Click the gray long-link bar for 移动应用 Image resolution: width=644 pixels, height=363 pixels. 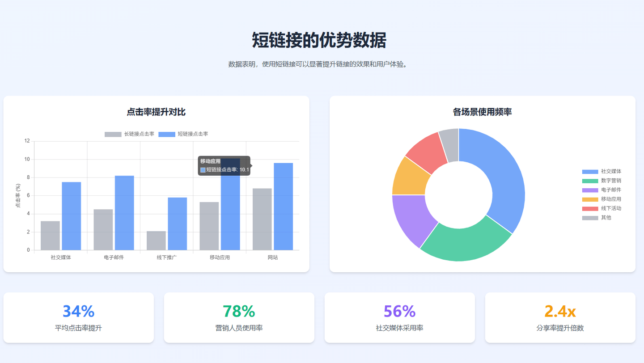[x=209, y=226]
